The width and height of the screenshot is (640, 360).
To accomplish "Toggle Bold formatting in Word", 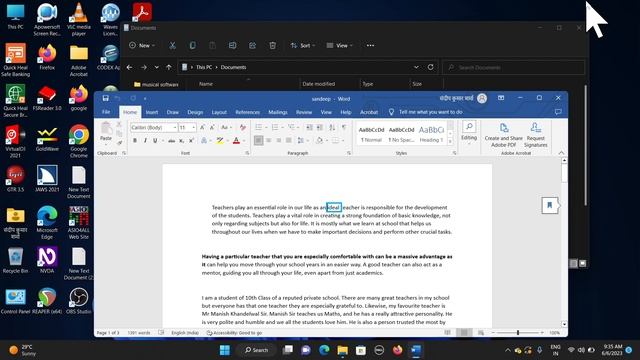I will (135, 141).
